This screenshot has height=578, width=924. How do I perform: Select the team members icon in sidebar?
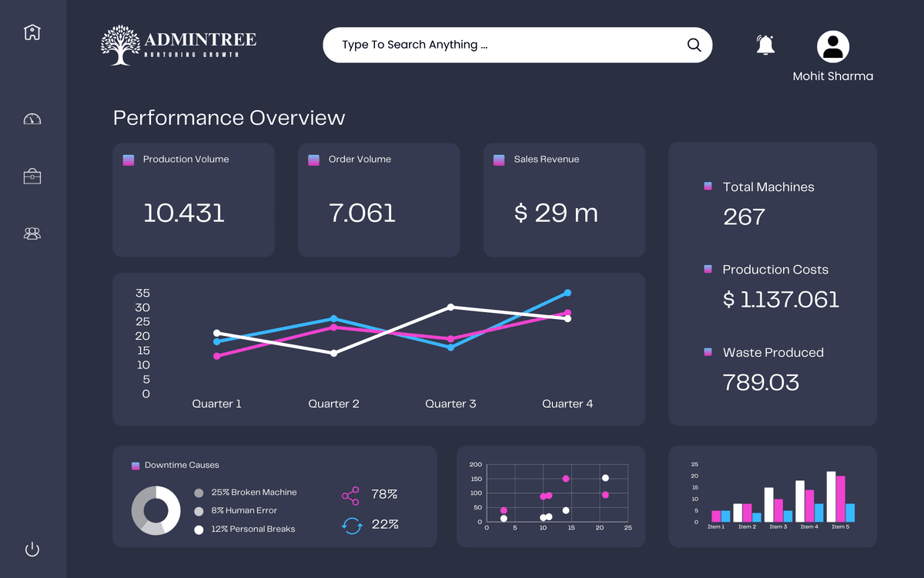click(x=32, y=233)
